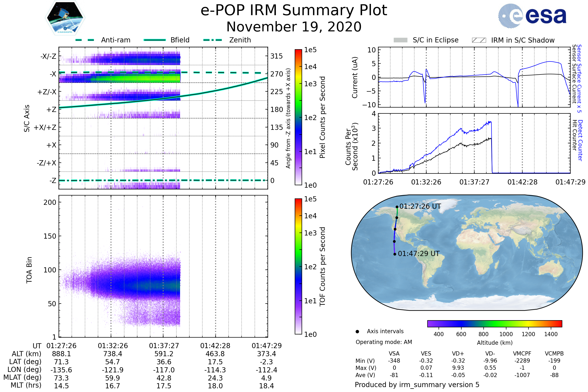Click the Altitude (km) color bar

(494, 324)
